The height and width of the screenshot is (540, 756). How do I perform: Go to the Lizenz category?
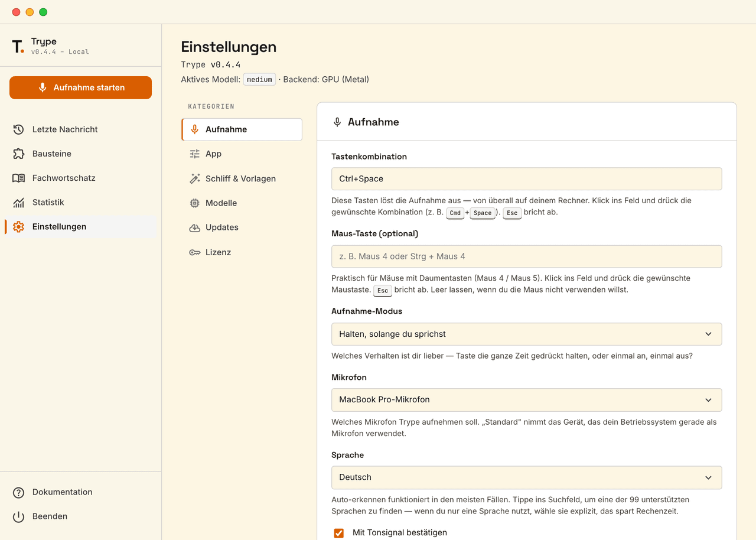pos(242,252)
